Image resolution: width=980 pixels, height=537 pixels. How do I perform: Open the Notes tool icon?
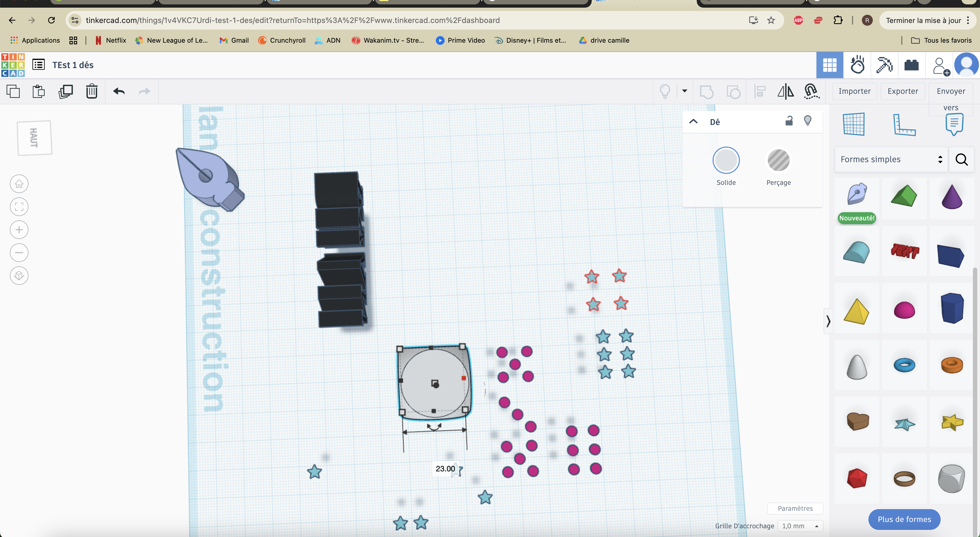point(954,124)
